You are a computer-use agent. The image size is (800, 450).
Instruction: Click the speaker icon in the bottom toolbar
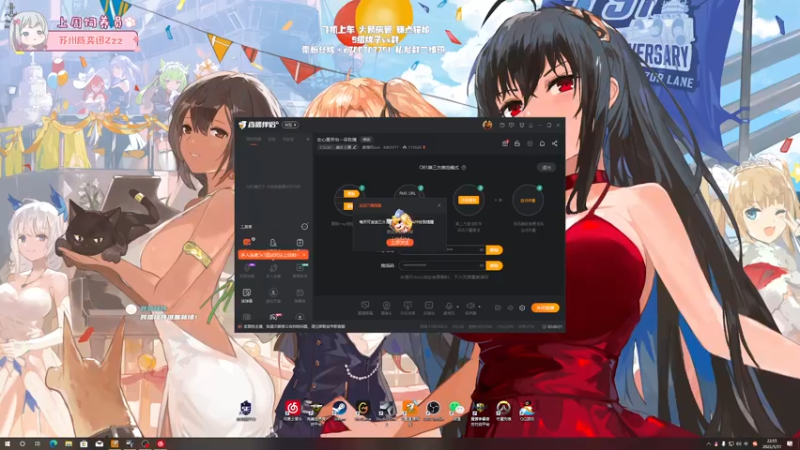pos(470,306)
